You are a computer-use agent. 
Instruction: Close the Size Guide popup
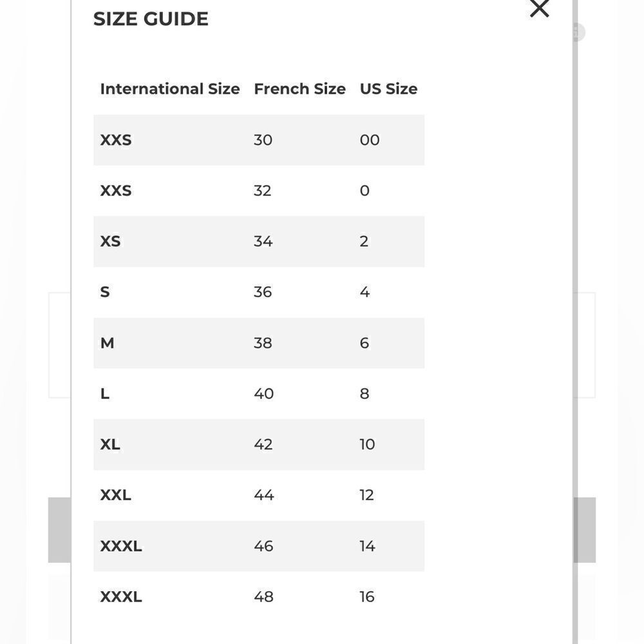[539, 8]
